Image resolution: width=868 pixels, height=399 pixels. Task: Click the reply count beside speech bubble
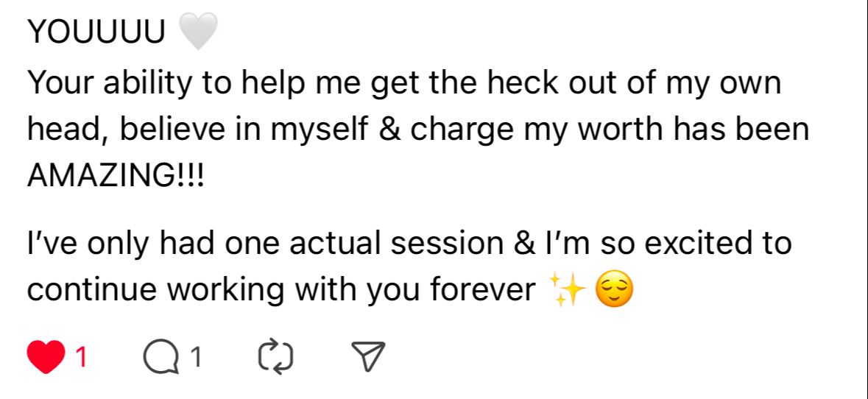coord(195,358)
